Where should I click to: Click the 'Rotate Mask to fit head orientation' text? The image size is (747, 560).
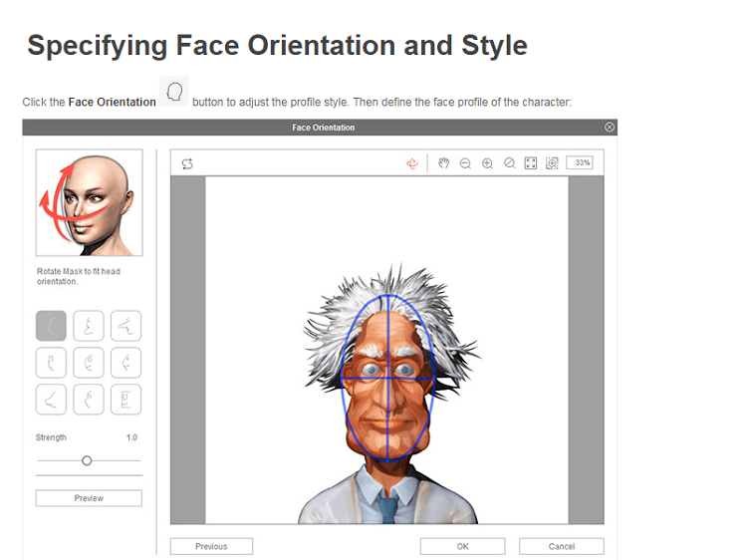78,276
